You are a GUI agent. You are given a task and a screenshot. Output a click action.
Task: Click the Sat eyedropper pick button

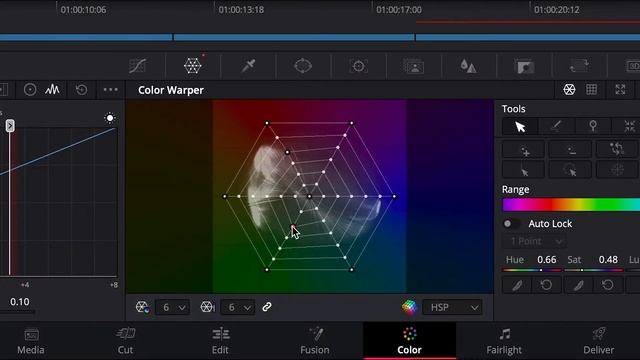578,285
